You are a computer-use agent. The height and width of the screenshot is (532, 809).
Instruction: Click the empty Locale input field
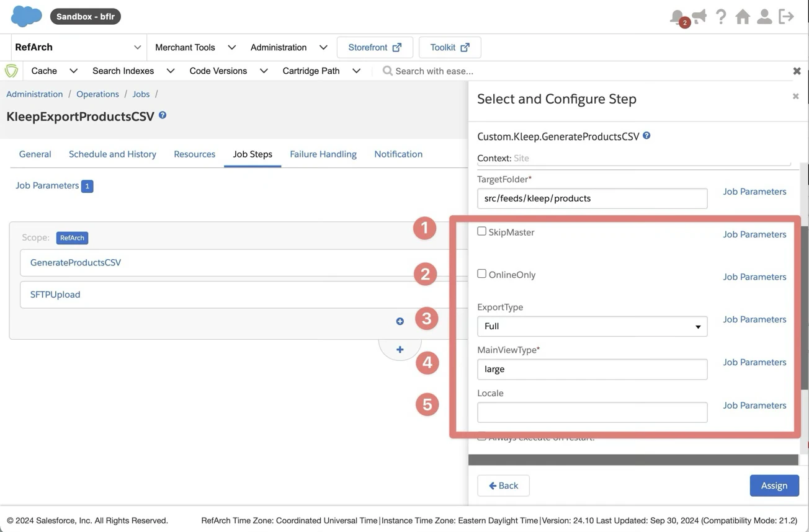[x=592, y=412]
